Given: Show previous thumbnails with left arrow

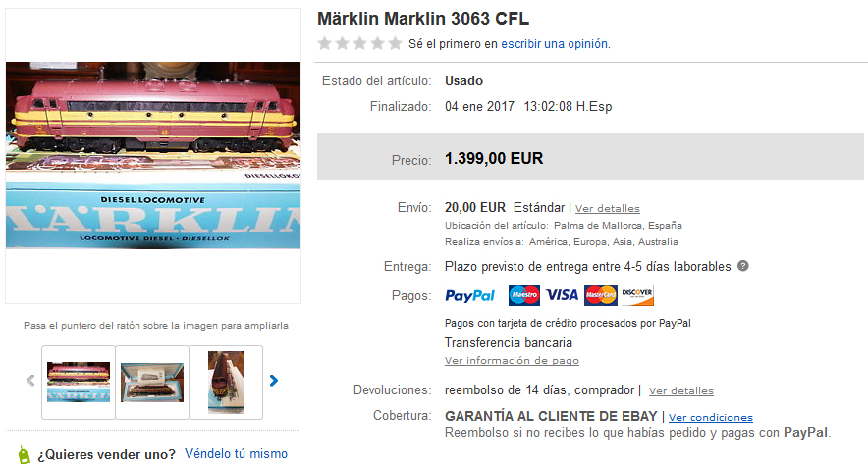Looking at the screenshot, I should pyautogui.click(x=31, y=381).
